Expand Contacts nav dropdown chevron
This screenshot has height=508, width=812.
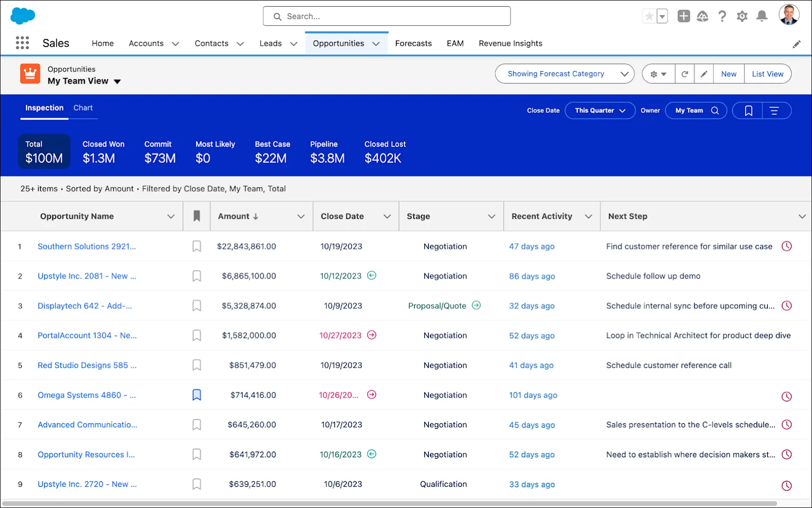pos(240,44)
